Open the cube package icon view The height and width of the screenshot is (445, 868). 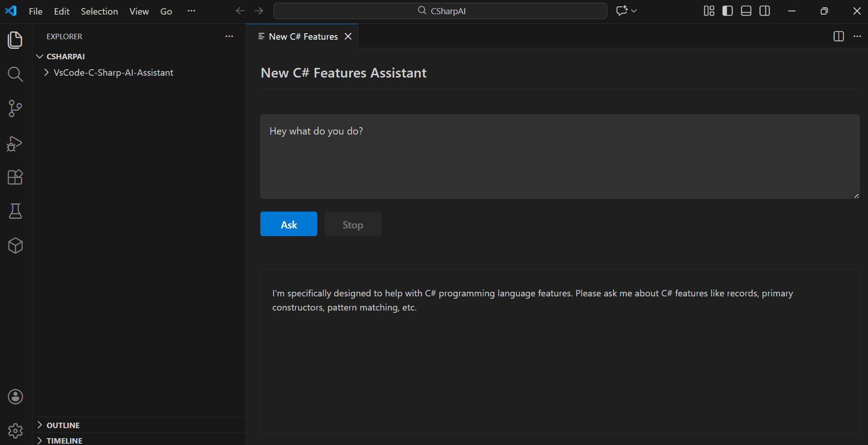15,246
